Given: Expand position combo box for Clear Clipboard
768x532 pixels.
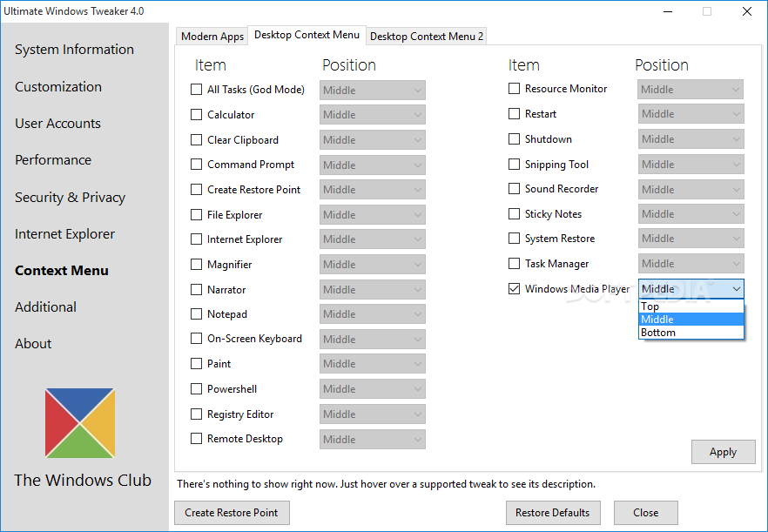Looking at the screenshot, I should point(373,140).
